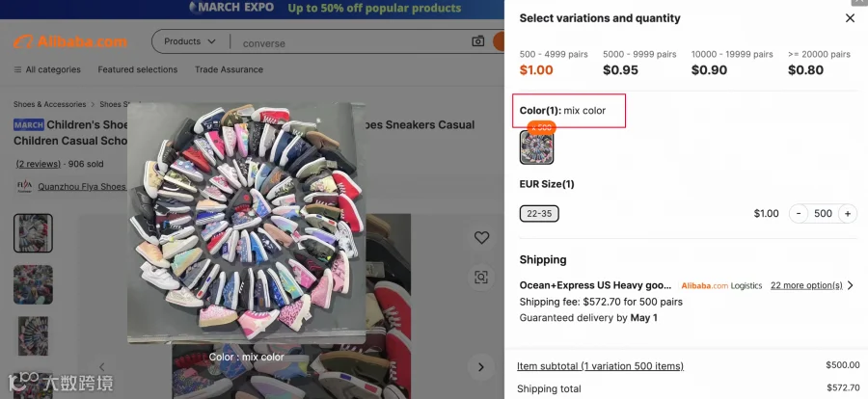Go to previous product image arrow
Screen dimensions: 868x399
point(102,367)
